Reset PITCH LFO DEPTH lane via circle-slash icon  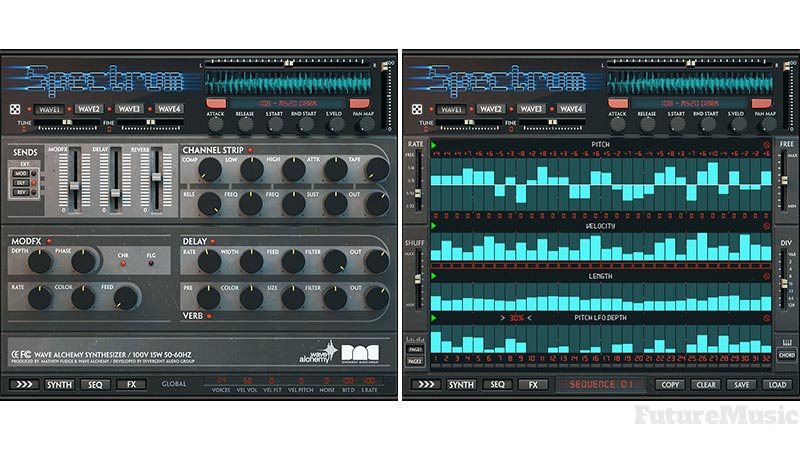point(766,318)
